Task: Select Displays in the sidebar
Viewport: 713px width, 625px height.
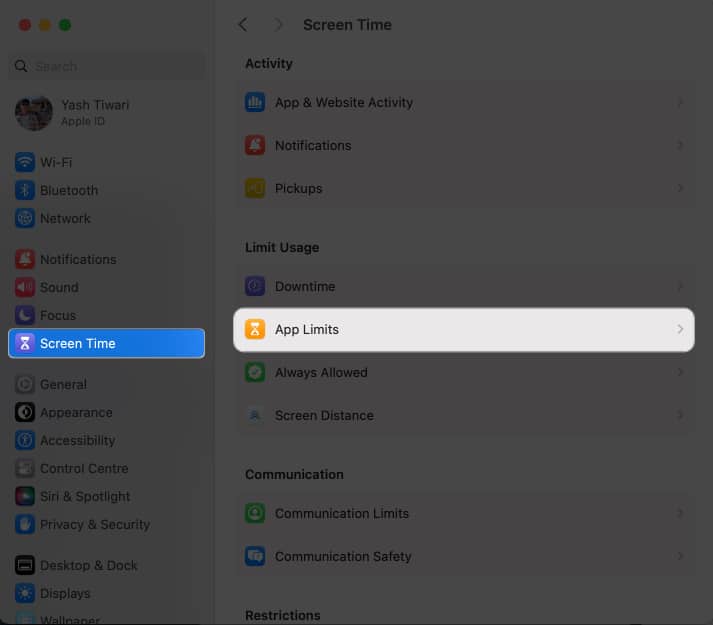Action: point(106,593)
